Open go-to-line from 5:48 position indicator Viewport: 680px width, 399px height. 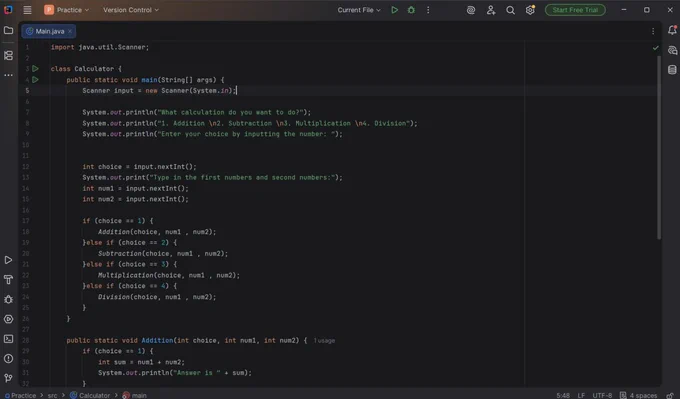coord(563,396)
